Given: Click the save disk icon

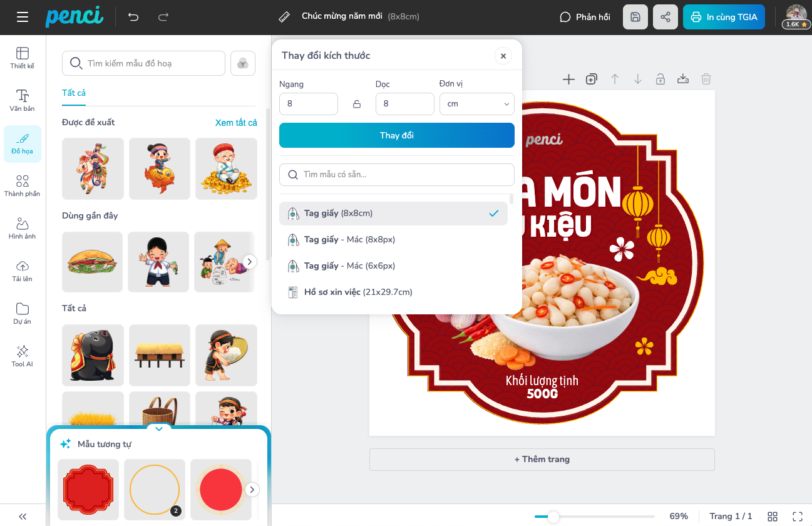Looking at the screenshot, I should click(x=635, y=17).
